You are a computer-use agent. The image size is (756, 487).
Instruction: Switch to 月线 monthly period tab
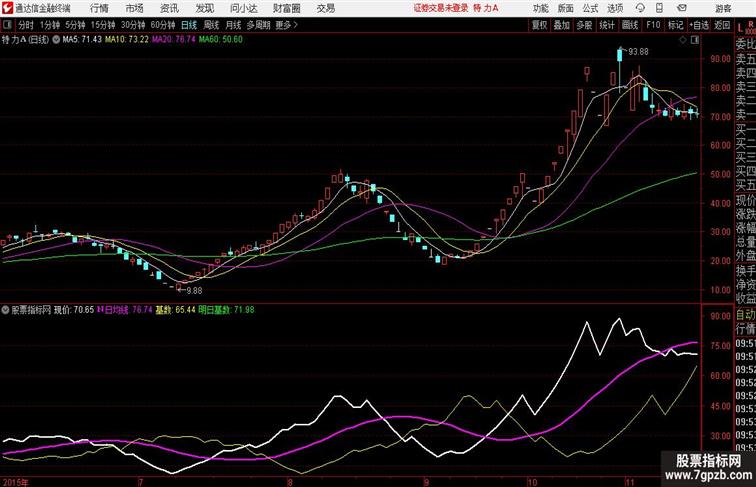(233, 25)
